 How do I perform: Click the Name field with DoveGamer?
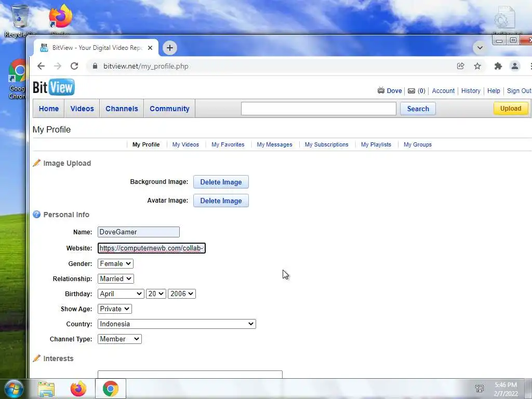[x=138, y=232]
